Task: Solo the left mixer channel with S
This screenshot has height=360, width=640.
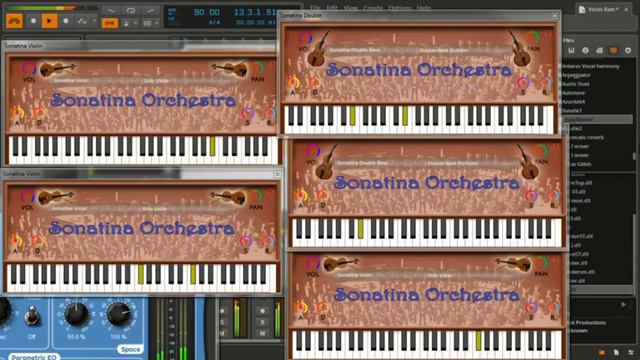Action: (222, 322)
